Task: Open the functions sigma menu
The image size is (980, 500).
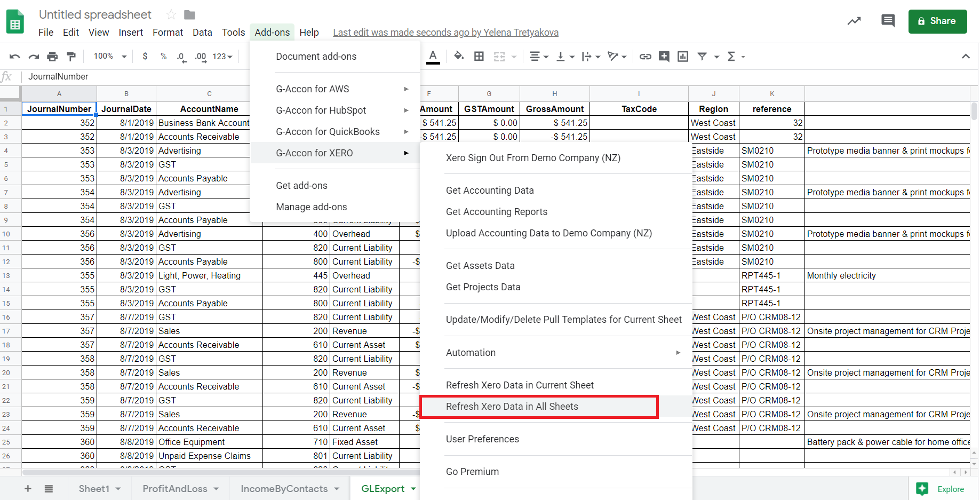Action: tap(731, 56)
